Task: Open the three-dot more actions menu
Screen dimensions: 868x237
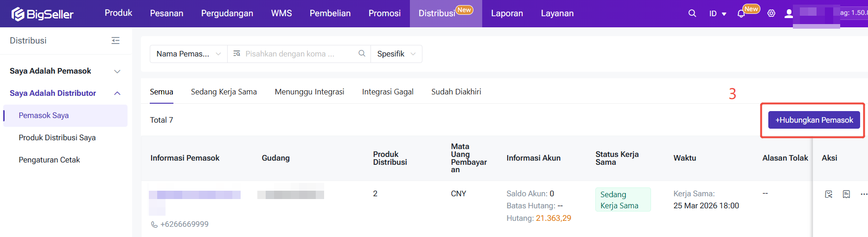Action: point(863,194)
